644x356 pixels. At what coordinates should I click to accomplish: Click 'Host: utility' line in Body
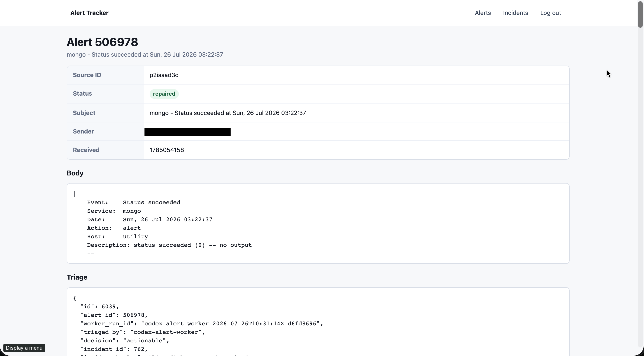pyautogui.click(x=117, y=236)
